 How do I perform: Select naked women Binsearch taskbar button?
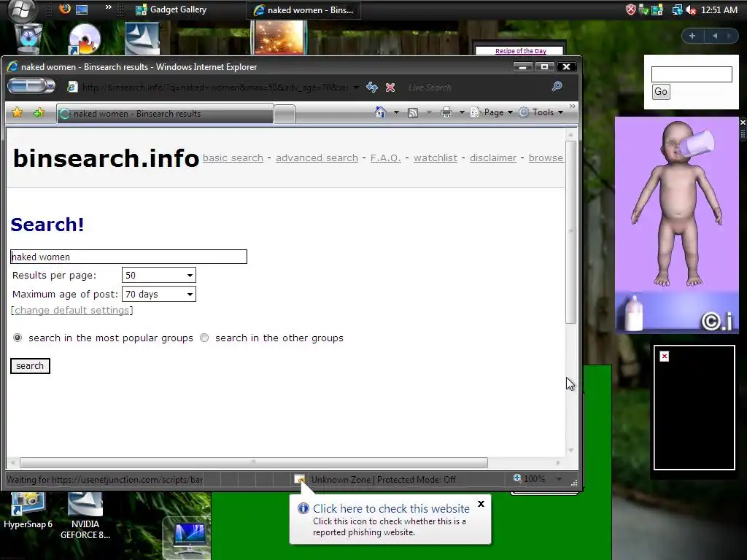pos(303,10)
